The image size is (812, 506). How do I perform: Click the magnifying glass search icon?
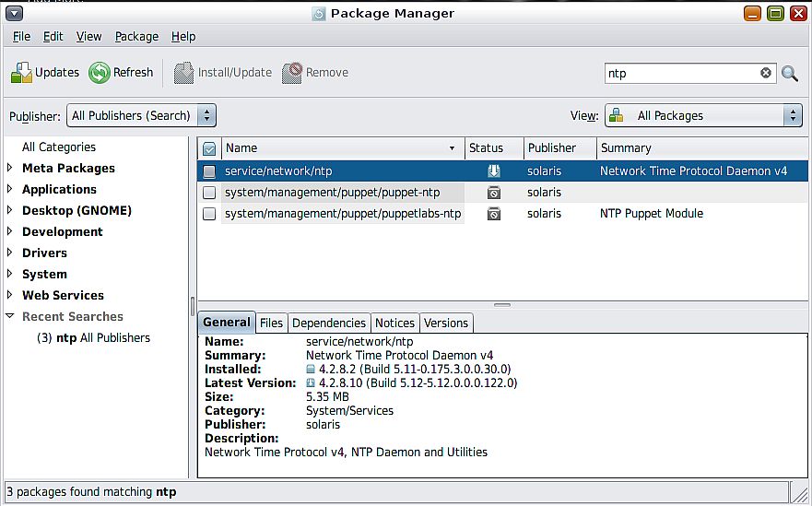pyautogui.click(x=790, y=74)
